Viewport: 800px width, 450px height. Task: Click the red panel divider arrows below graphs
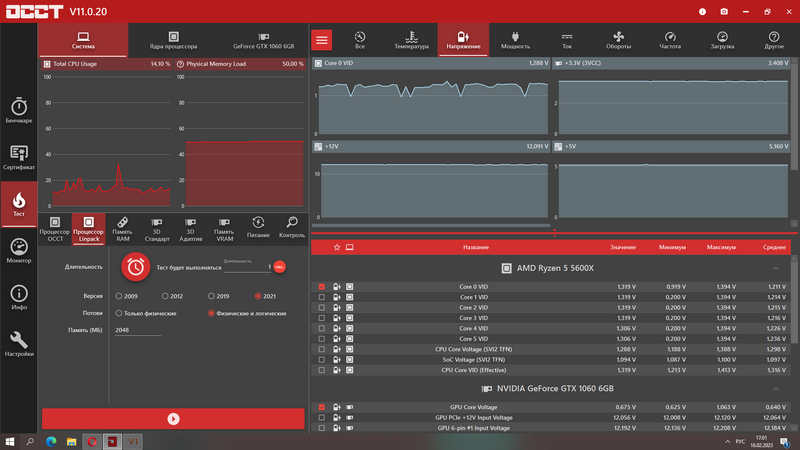click(x=555, y=233)
